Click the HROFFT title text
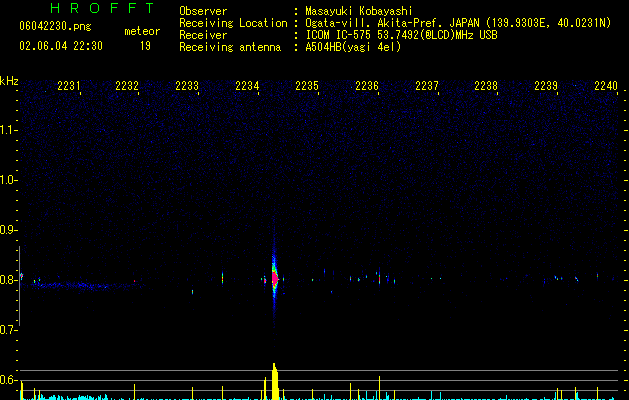 click(x=103, y=8)
